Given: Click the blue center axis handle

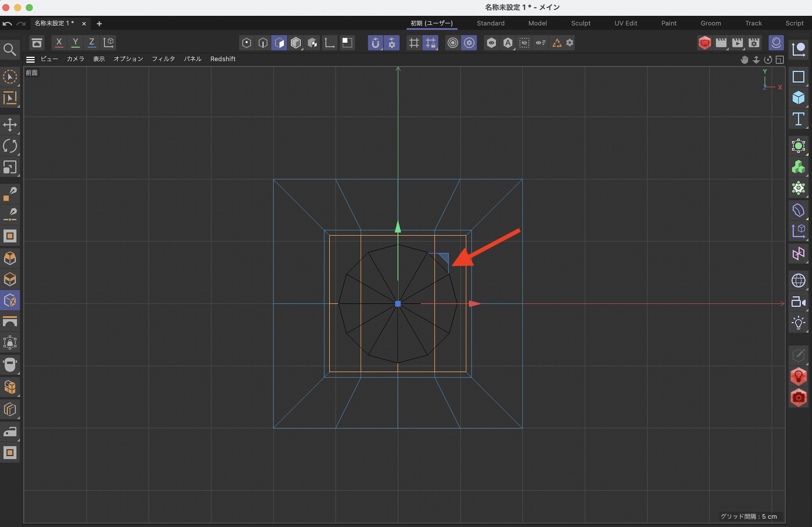Looking at the screenshot, I should [398, 303].
